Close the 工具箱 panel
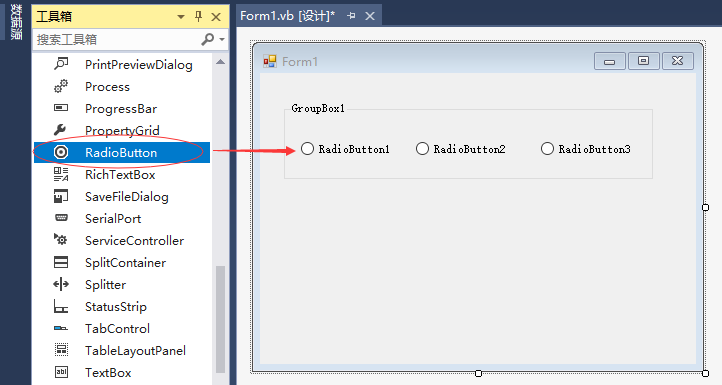722x385 pixels. [x=215, y=17]
